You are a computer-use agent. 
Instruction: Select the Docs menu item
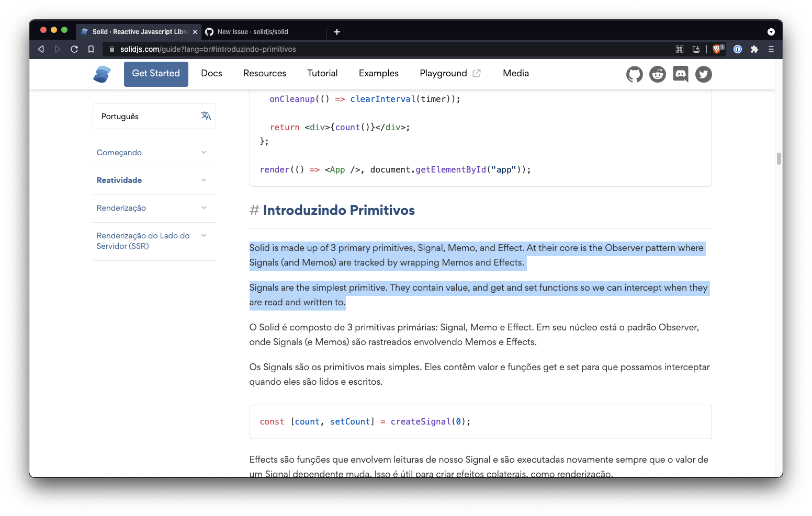211,73
